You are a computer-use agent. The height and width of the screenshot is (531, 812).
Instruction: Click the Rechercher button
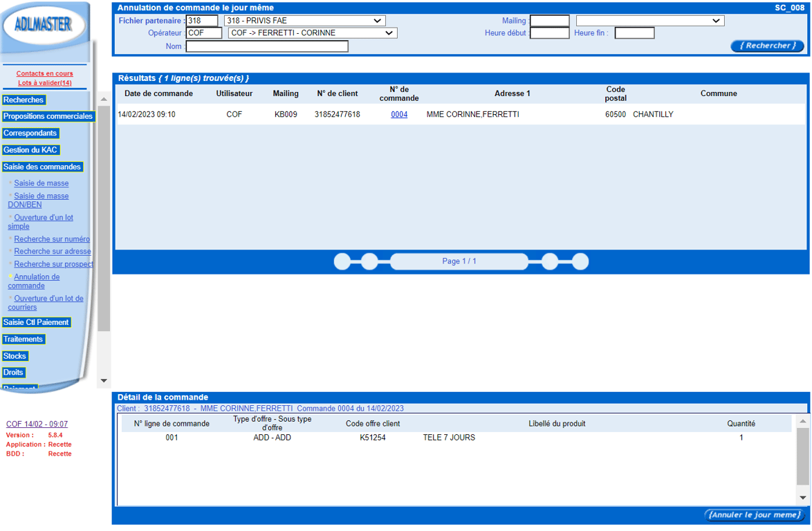click(768, 46)
